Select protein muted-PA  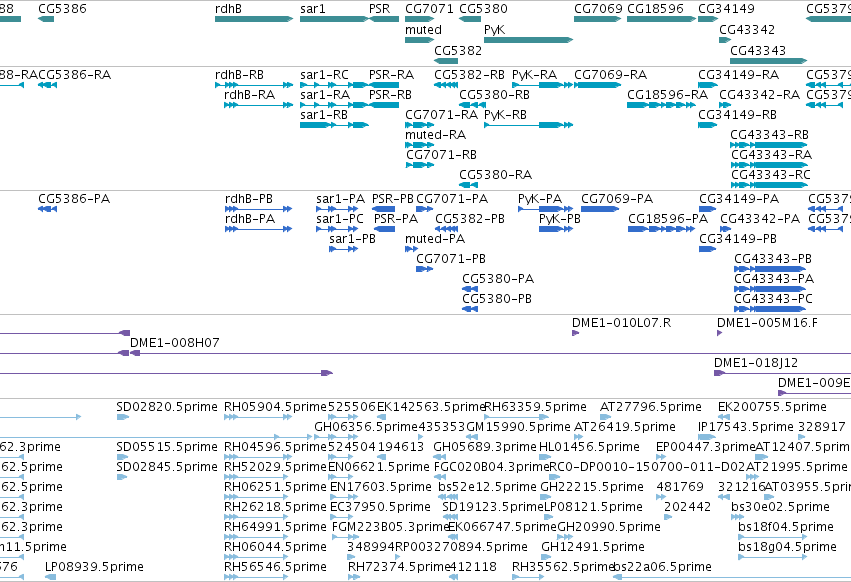(435, 239)
